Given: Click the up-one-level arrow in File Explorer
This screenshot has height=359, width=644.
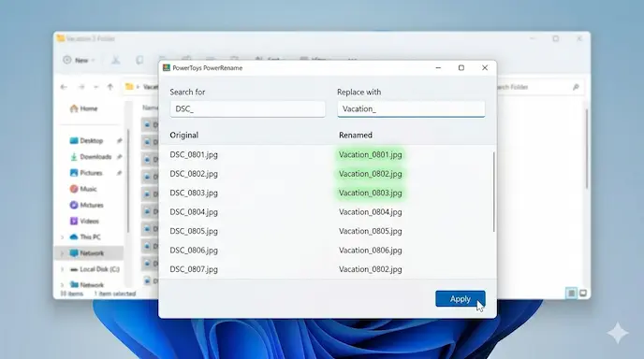Looking at the screenshot, I should (x=110, y=87).
